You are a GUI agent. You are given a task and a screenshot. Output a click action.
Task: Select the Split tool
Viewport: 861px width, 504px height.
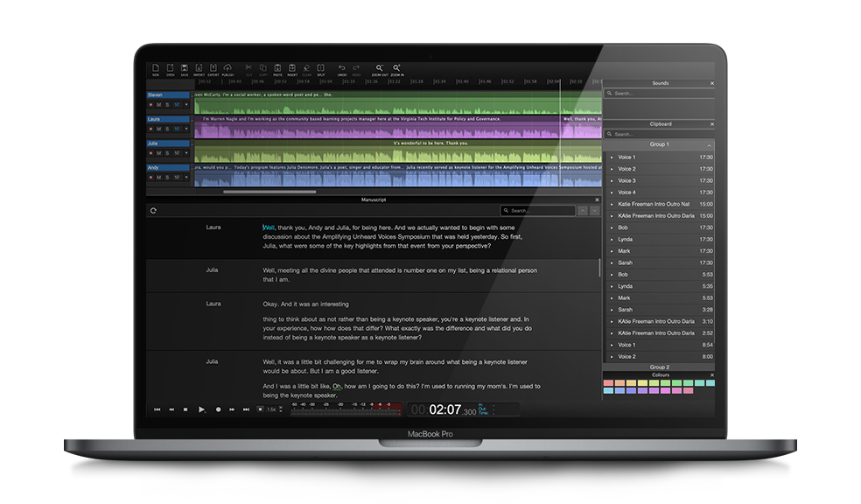(x=319, y=69)
